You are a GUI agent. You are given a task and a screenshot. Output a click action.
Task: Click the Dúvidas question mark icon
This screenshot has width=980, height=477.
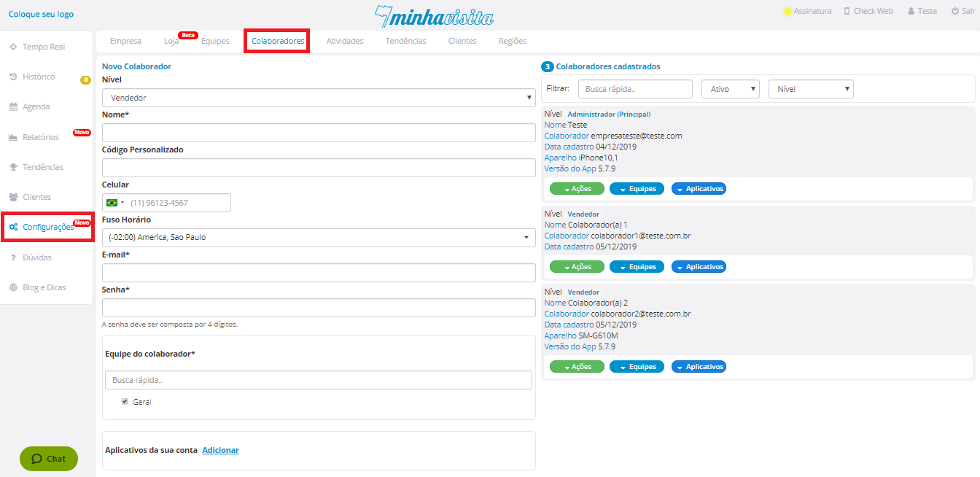point(13,257)
